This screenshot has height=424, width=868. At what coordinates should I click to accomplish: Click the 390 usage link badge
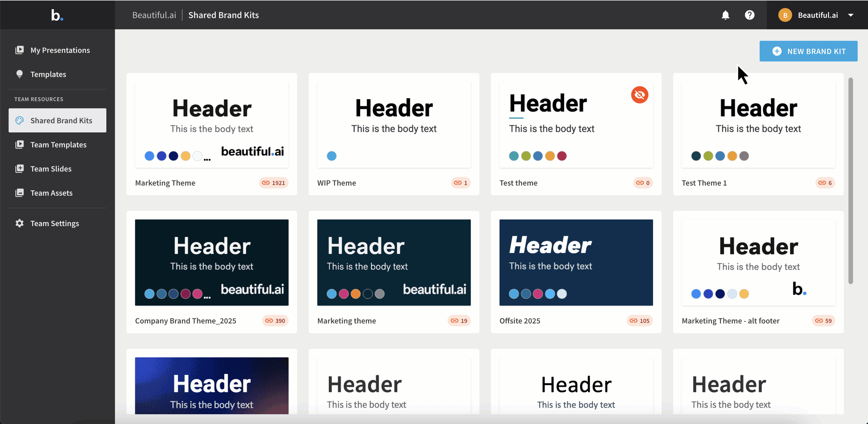(275, 321)
